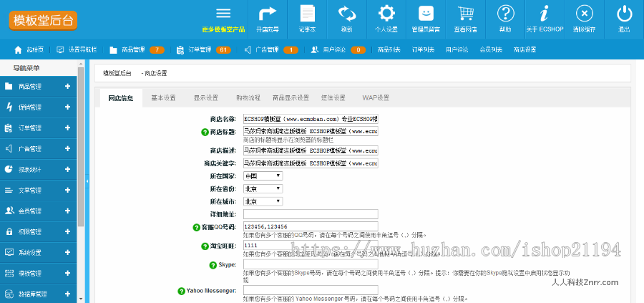Open the 所在省份 dropdown
This screenshot has height=303, width=644.
tap(263, 188)
